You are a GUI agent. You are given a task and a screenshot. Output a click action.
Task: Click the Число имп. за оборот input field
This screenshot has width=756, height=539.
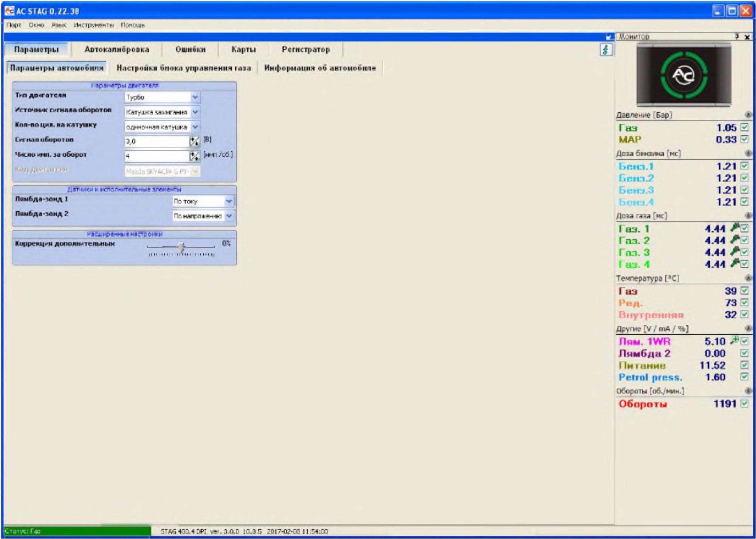tap(156, 156)
